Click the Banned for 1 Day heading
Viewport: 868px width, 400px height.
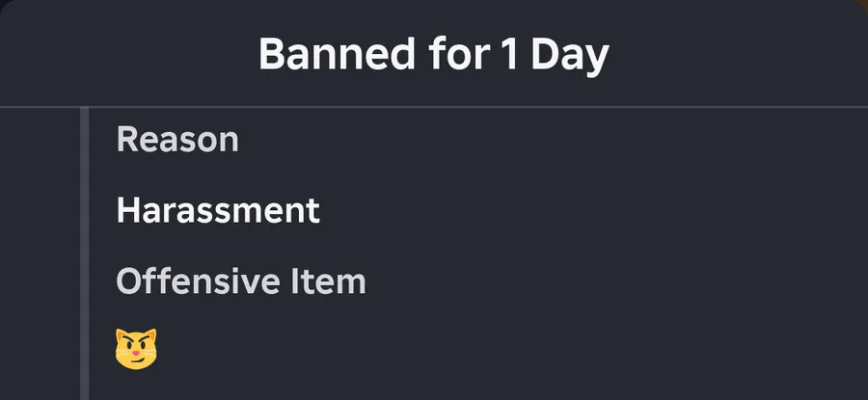(433, 54)
